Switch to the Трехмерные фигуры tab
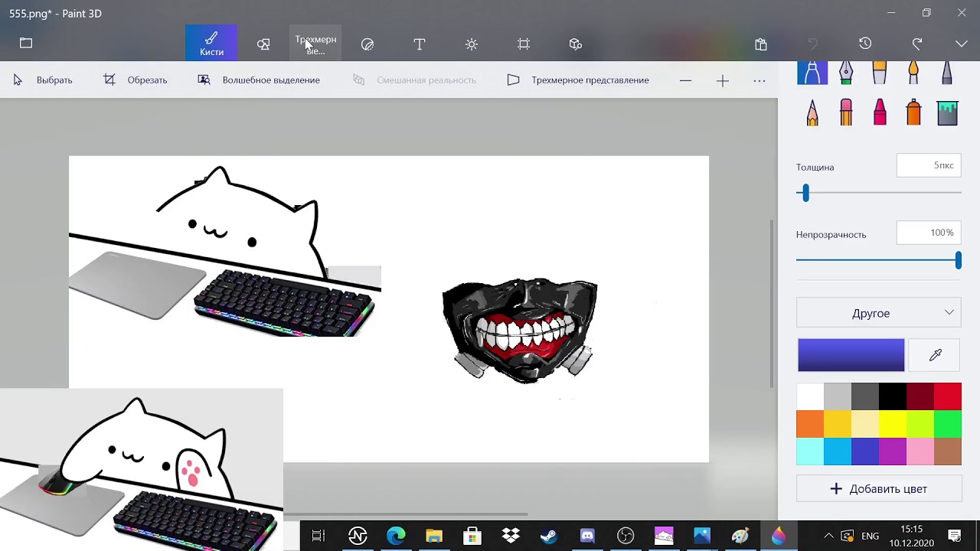The height and width of the screenshot is (551, 980). click(x=315, y=44)
